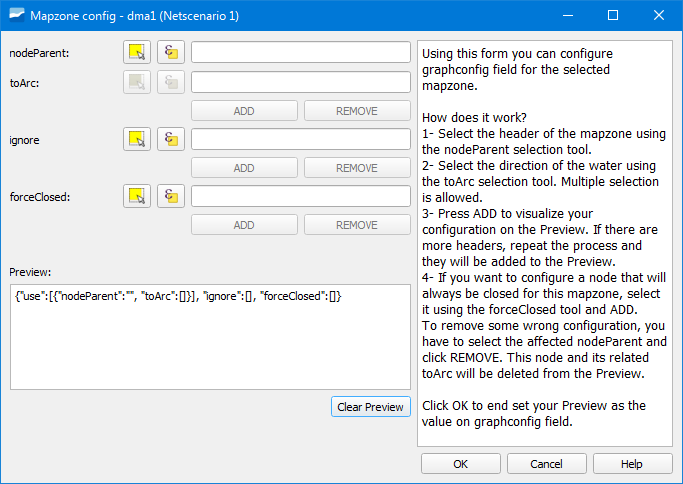This screenshot has width=683, height=484.
Task: Click the toArc text field
Action: click(x=300, y=83)
